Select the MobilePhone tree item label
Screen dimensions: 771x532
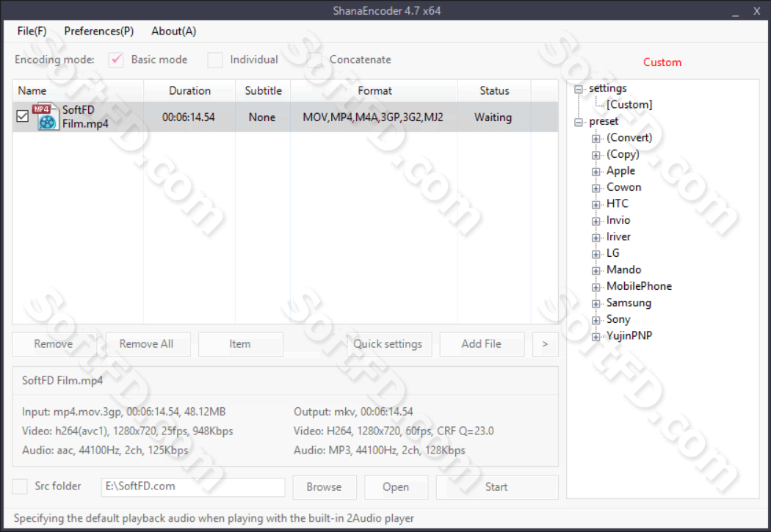(639, 286)
